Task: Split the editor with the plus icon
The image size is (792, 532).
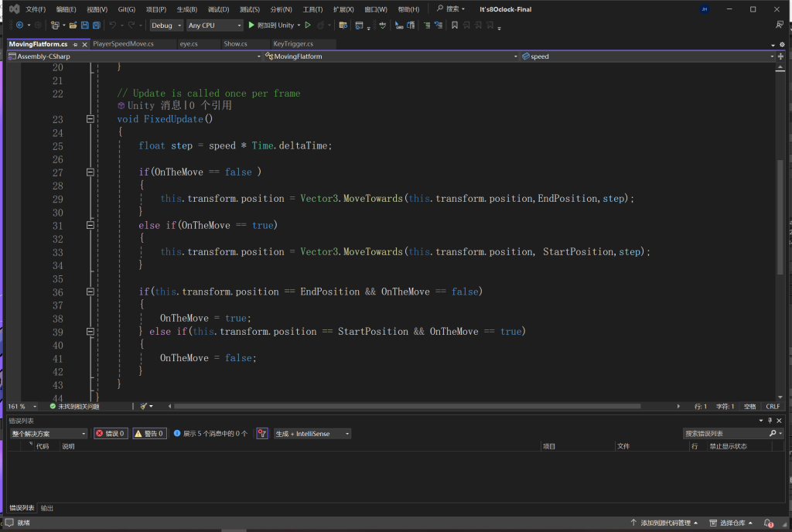Action: [x=780, y=56]
